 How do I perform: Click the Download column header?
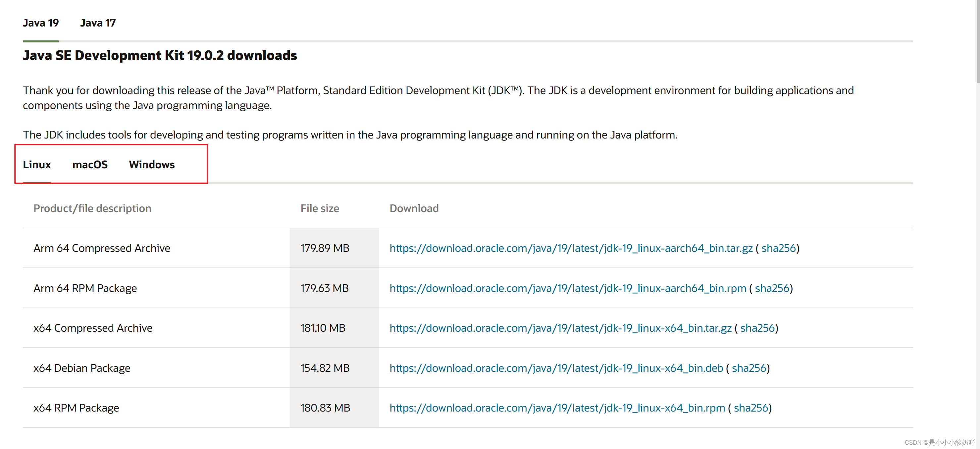click(414, 208)
